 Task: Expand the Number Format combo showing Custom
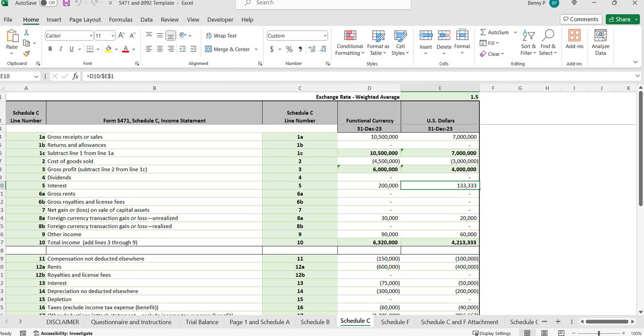325,36
